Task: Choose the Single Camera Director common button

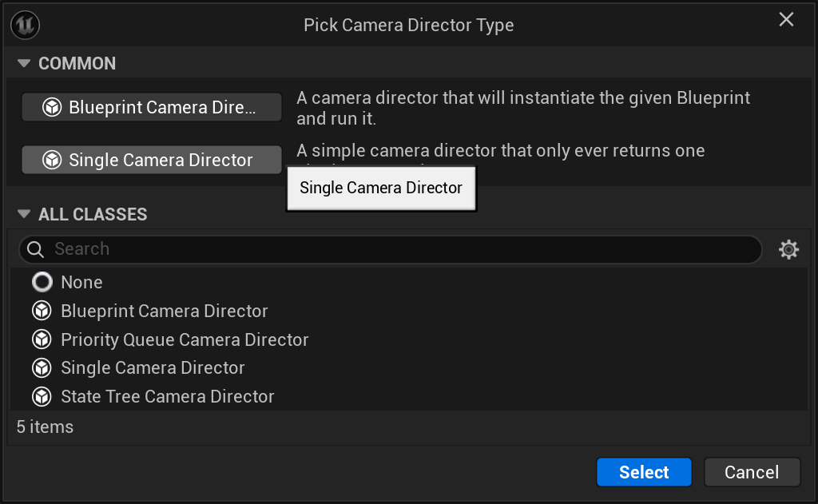Action: [x=152, y=160]
